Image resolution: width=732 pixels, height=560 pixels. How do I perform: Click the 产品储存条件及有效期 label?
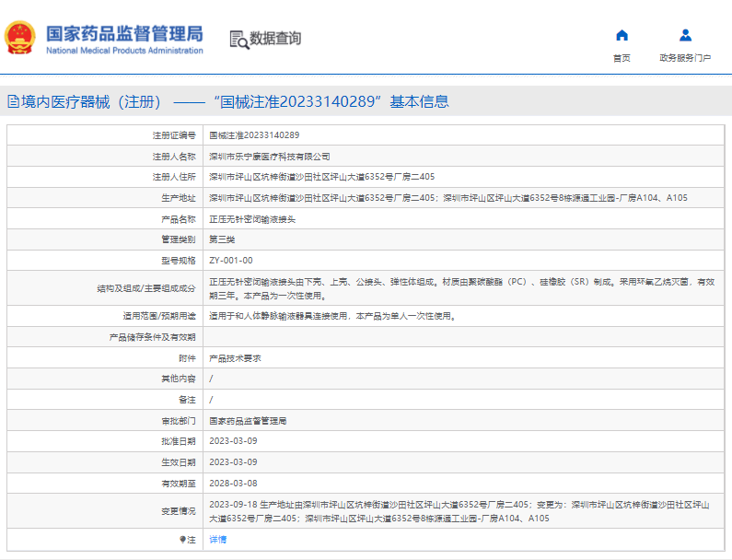[152, 337]
